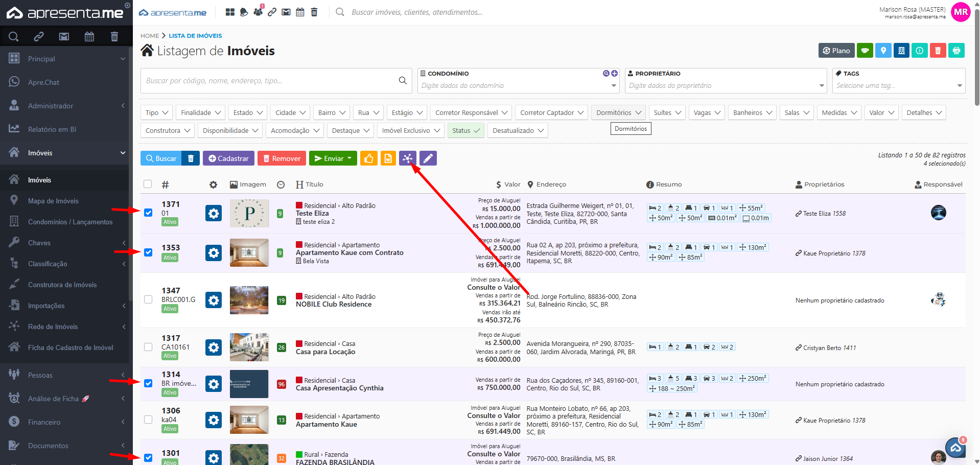This screenshot has height=465, width=980.
Task: Click the teal printer button
Action: click(956, 51)
